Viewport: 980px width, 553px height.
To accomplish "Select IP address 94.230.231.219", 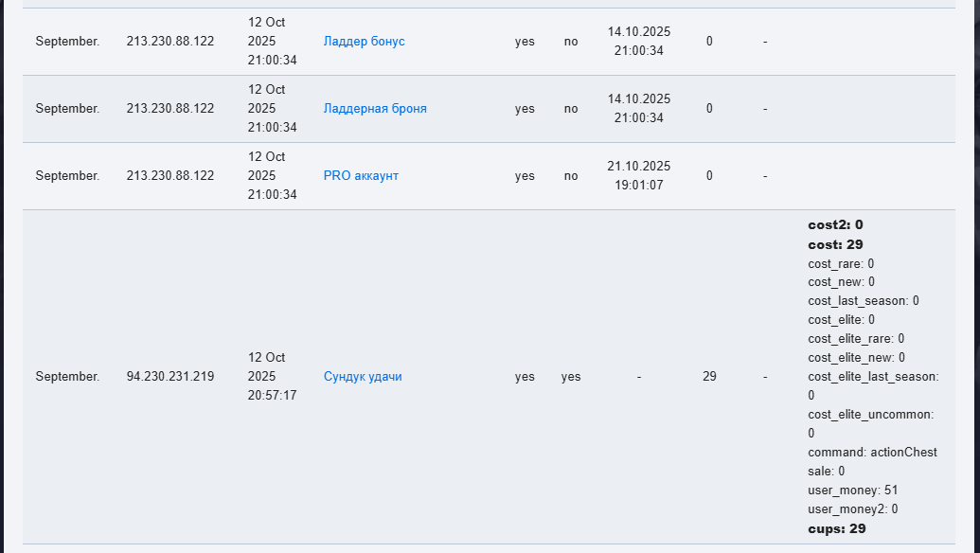I will click(x=170, y=377).
